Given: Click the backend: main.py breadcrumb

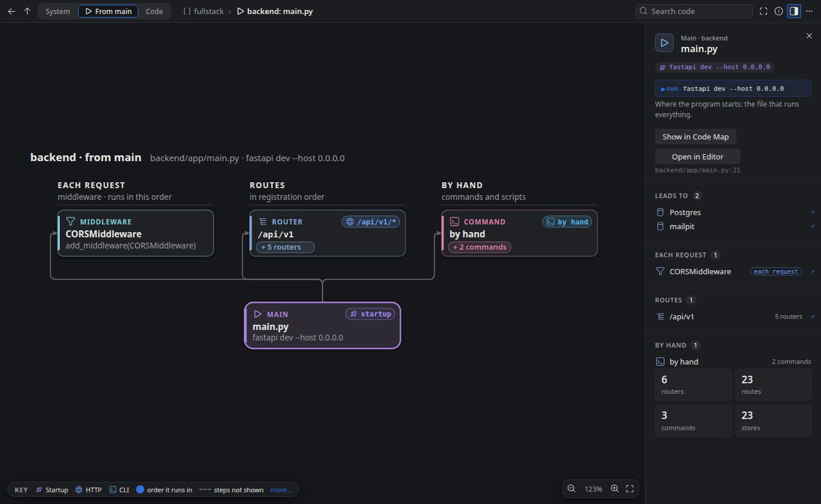Looking at the screenshot, I should point(275,11).
